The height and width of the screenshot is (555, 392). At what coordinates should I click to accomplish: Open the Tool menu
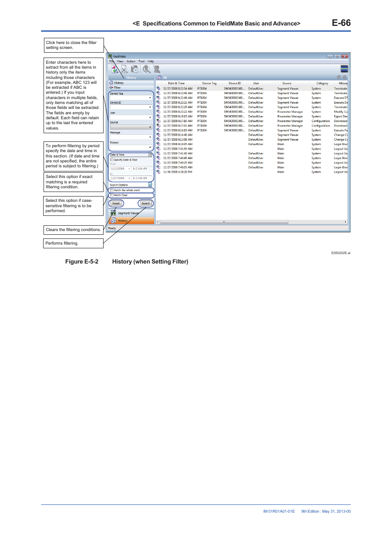(x=141, y=61)
